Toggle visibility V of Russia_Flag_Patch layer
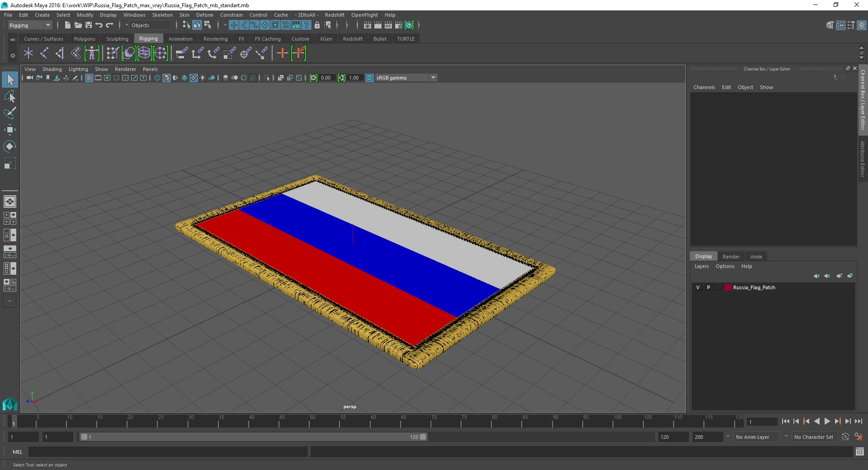The image size is (868, 470). click(x=698, y=287)
